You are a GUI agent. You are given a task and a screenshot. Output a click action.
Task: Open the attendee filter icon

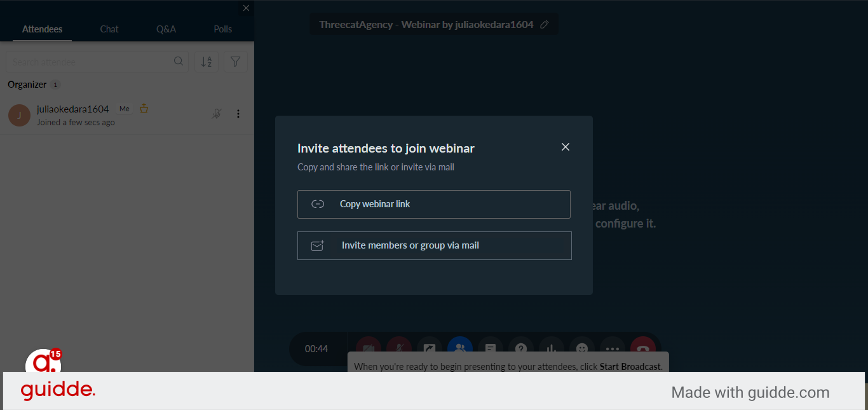236,62
